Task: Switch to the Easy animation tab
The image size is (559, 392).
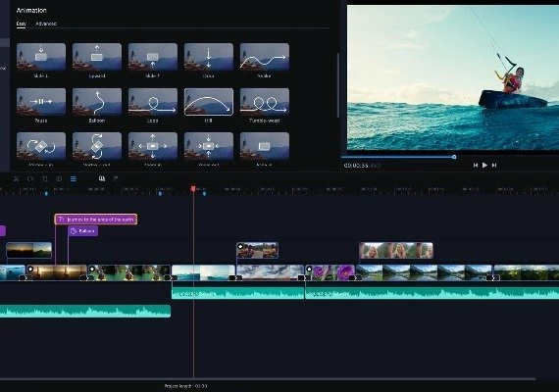Action: (21, 24)
